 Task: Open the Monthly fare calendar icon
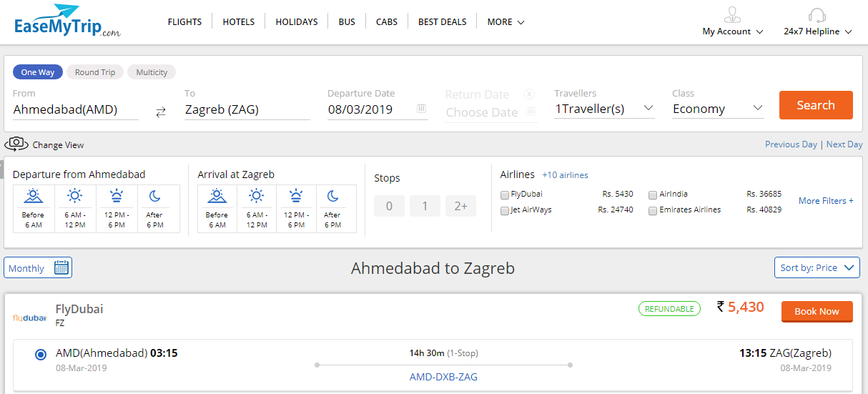(61, 268)
